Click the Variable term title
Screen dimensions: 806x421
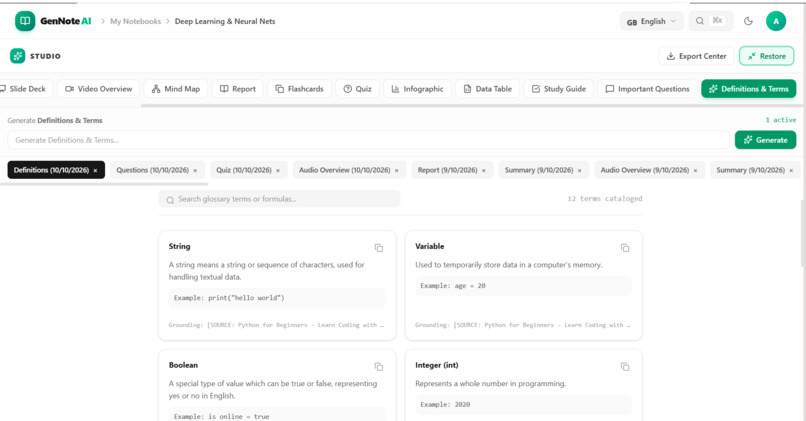click(x=430, y=246)
